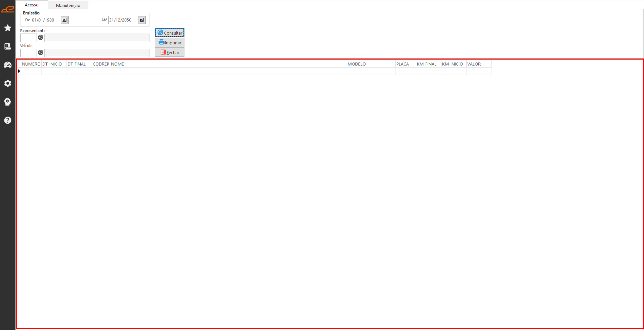Click the VALOR column header

(478, 64)
